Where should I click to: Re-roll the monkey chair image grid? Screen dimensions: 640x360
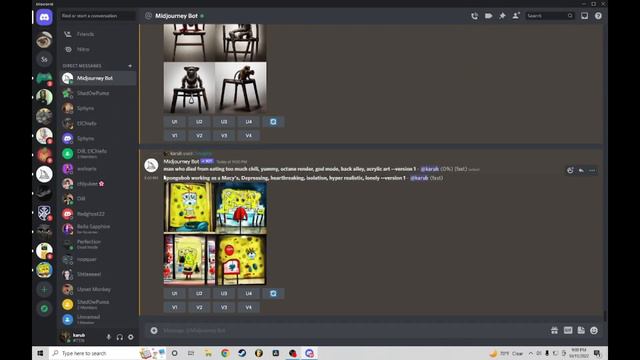(273, 122)
